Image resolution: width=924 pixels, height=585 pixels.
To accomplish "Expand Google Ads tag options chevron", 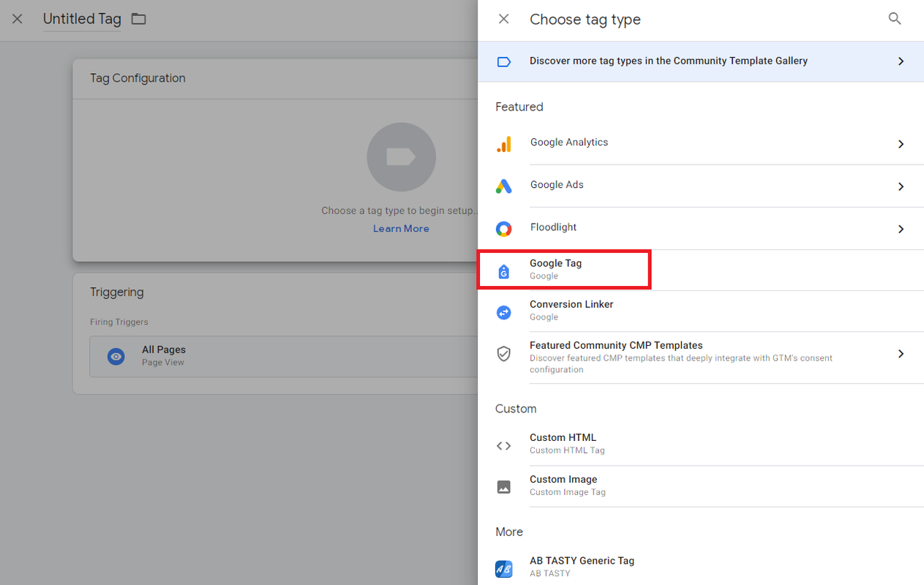I will [x=901, y=186].
